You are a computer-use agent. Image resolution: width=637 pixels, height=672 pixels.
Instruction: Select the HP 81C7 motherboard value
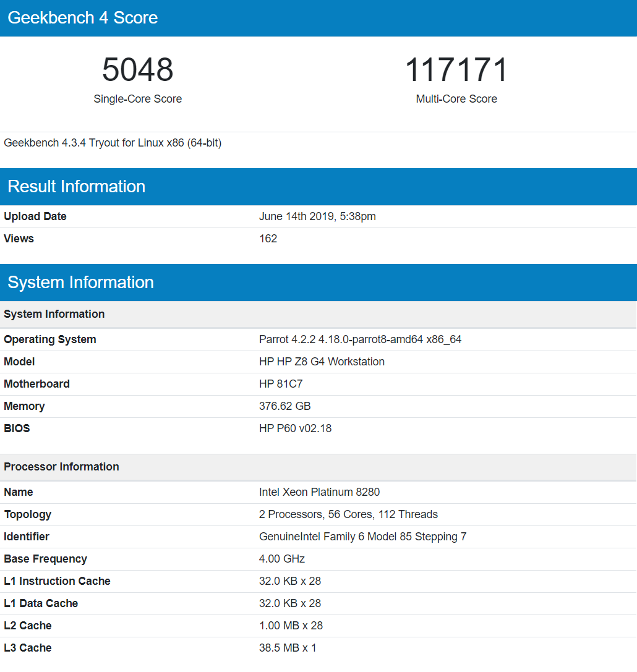coord(281,384)
